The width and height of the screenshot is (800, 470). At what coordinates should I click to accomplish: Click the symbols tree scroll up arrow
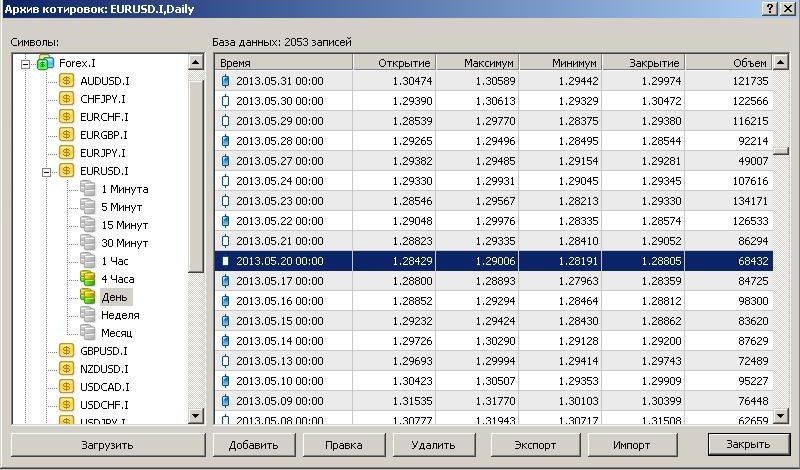(196, 62)
